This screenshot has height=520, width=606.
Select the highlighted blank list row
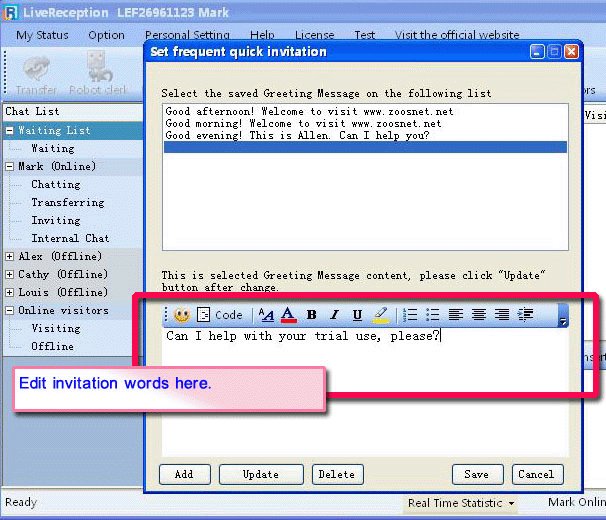click(x=365, y=147)
